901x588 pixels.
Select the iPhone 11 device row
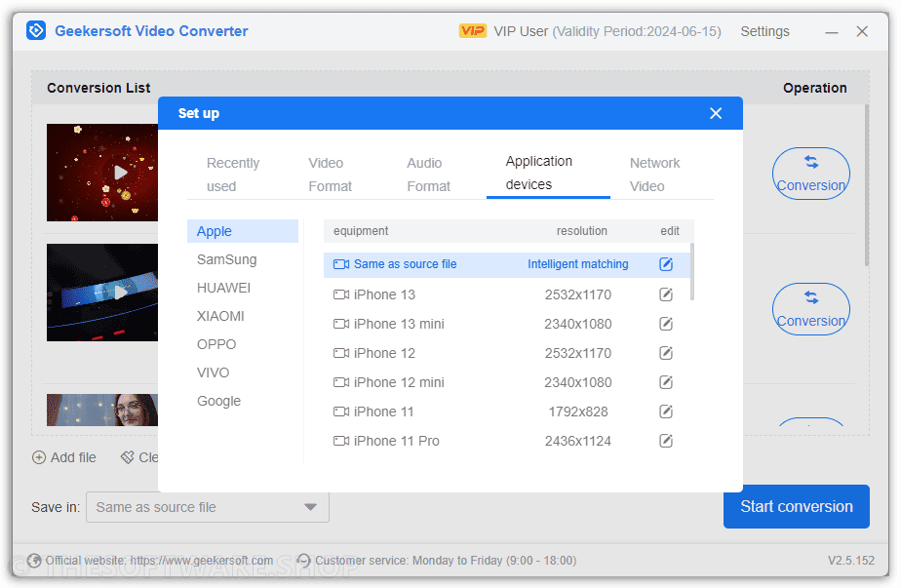[506, 412]
